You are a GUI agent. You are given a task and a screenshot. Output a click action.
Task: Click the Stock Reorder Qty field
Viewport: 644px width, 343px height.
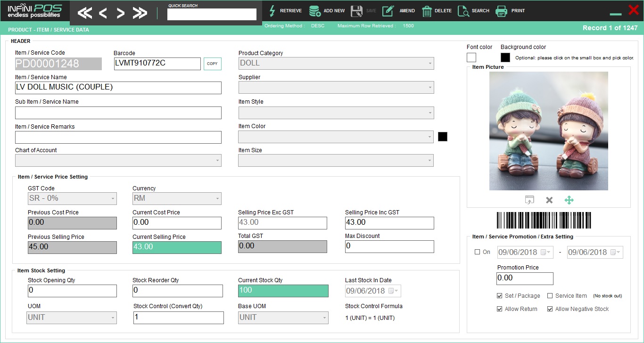tap(178, 291)
